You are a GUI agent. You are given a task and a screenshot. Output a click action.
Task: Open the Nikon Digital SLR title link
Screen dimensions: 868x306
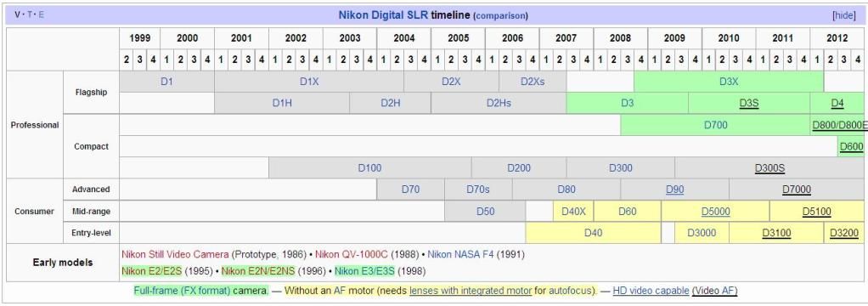tap(384, 15)
